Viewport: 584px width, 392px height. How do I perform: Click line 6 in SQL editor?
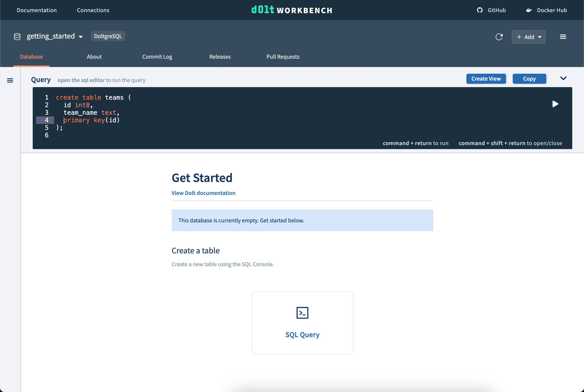coord(100,135)
